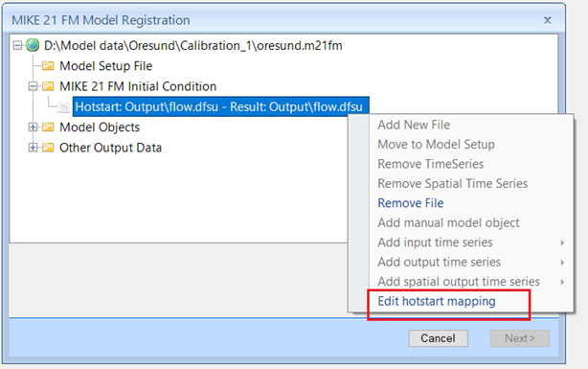This screenshot has width=588, height=369.
Task: Choose Remove TimeSeries menu entry
Action: pos(431,164)
